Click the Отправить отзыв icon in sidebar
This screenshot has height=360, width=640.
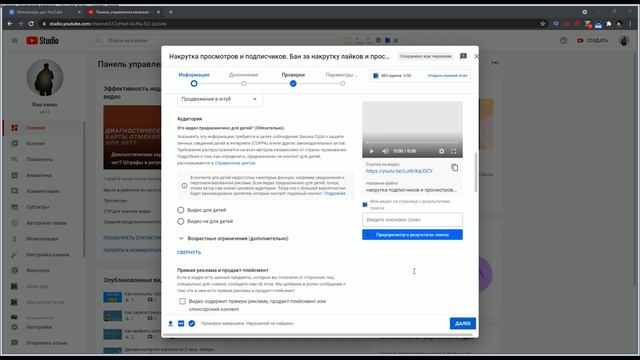point(15,343)
